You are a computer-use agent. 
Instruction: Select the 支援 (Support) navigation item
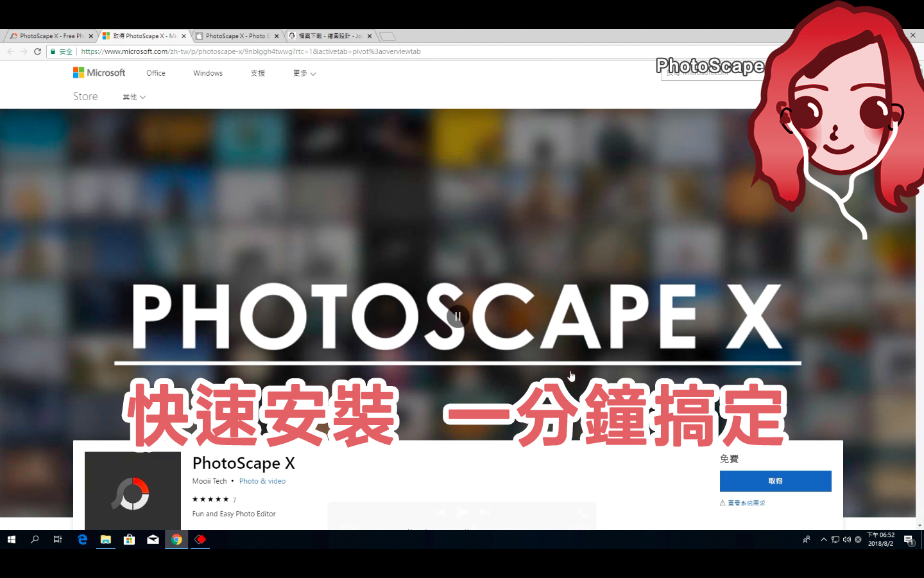258,73
